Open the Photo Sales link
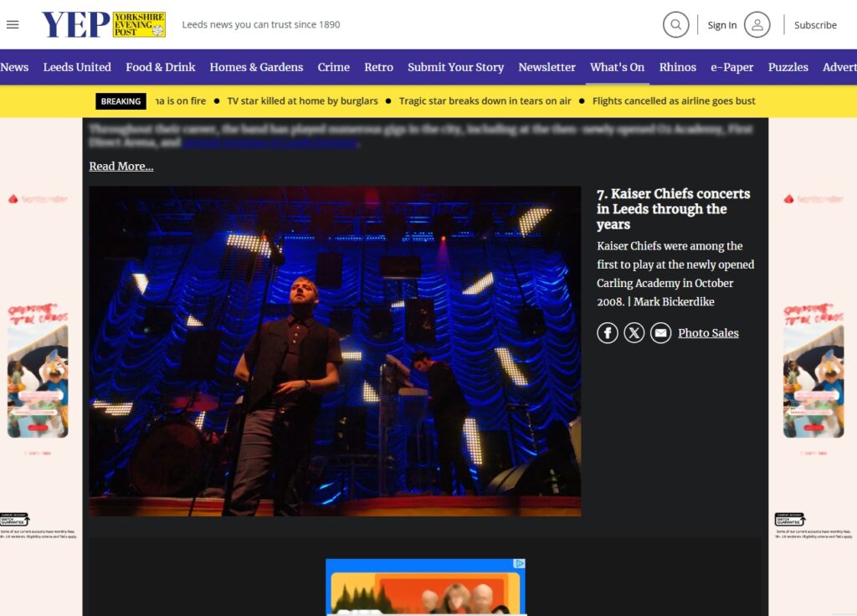Screen dimensions: 857x616 coord(708,333)
